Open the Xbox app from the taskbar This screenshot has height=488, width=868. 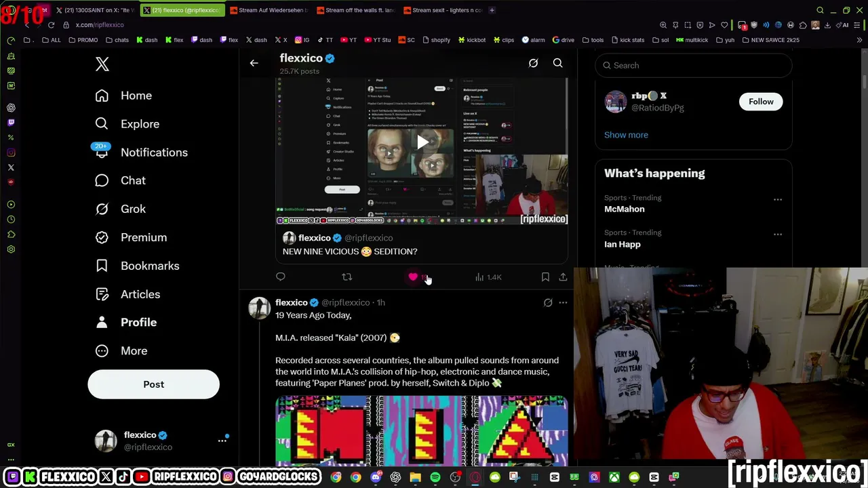click(614, 477)
